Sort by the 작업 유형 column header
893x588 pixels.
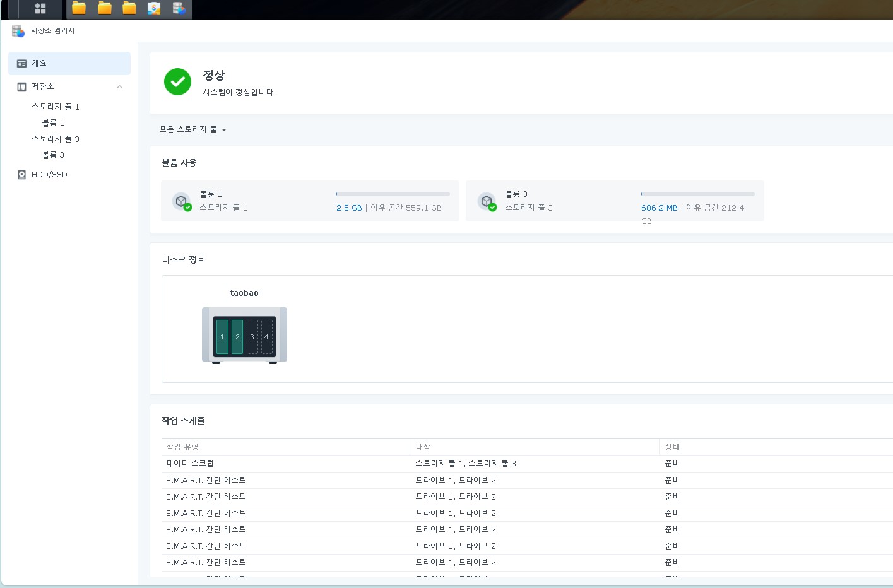coord(285,447)
